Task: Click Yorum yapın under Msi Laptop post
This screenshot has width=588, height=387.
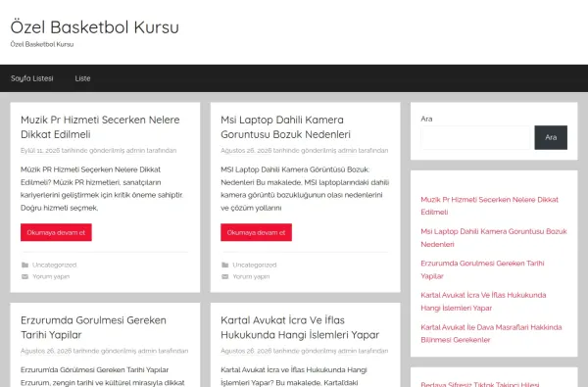Action: [251, 276]
